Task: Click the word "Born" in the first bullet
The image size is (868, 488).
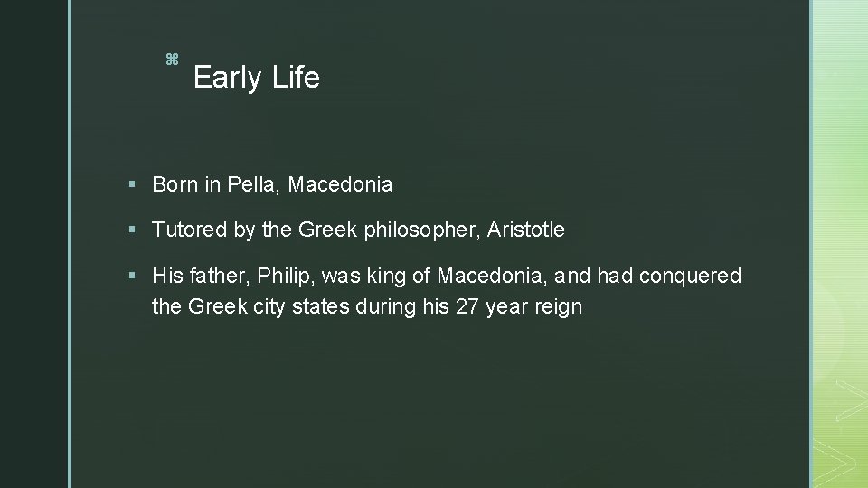Action: tap(175, 185)
